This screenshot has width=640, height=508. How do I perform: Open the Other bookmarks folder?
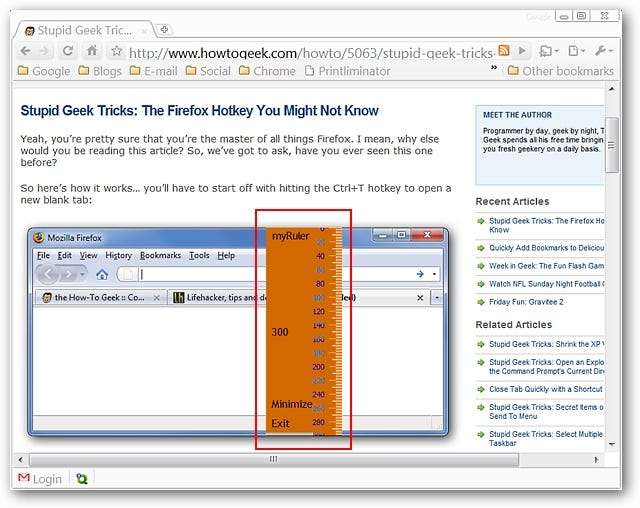click(x=561, y=71)
